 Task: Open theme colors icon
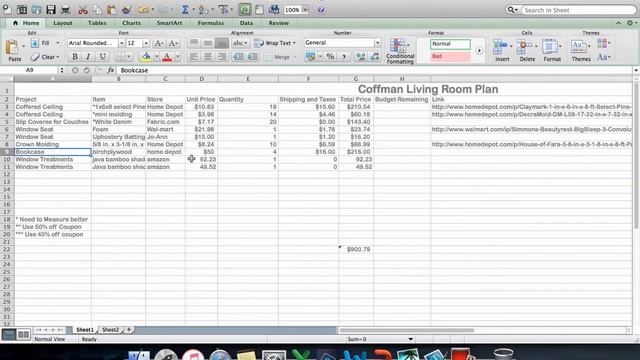603,43
